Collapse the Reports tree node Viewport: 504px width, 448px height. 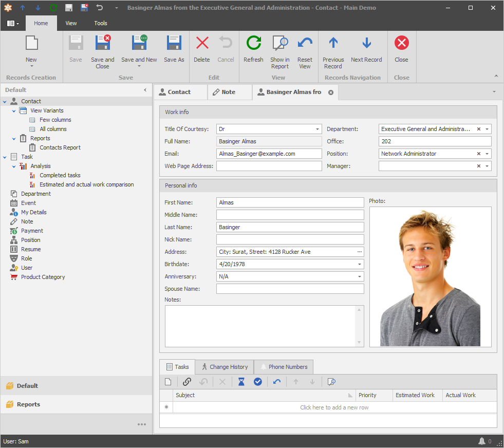(x=14, y=139)
